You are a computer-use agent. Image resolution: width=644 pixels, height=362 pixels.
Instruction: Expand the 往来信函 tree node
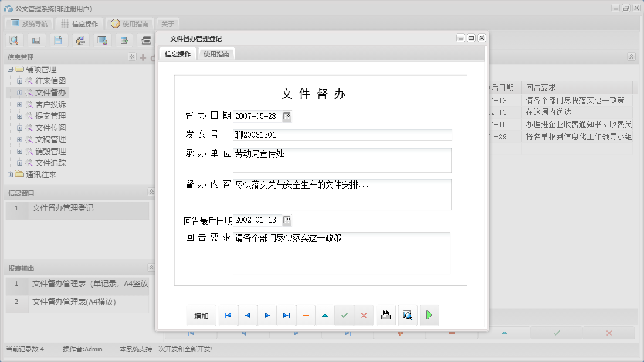point(20,81)
